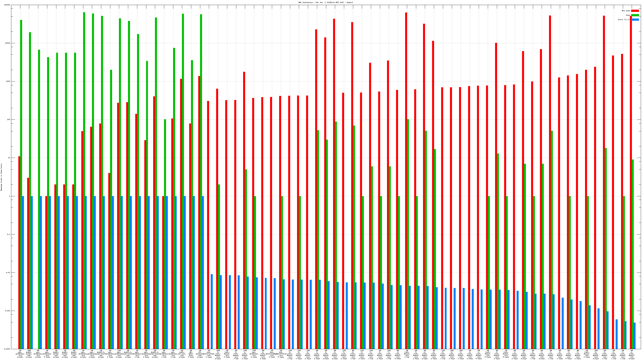Click the '2@ db.wpbl.info 3 hops' label

pyautogui.click(x=191, y=354)
